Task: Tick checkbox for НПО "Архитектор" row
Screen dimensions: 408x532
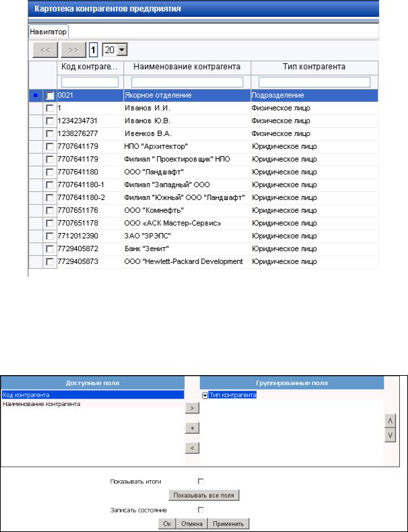Action: (x=50, y=147)
